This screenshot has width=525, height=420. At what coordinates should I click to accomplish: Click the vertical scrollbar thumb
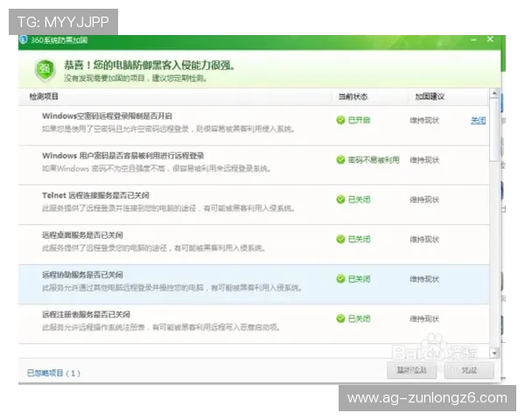click(x=494, y=130)
